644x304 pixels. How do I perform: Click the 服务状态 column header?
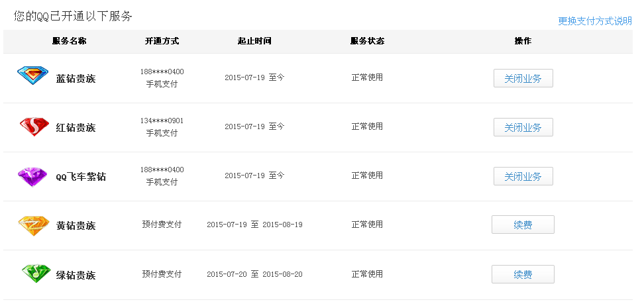(x=367, y=41)
